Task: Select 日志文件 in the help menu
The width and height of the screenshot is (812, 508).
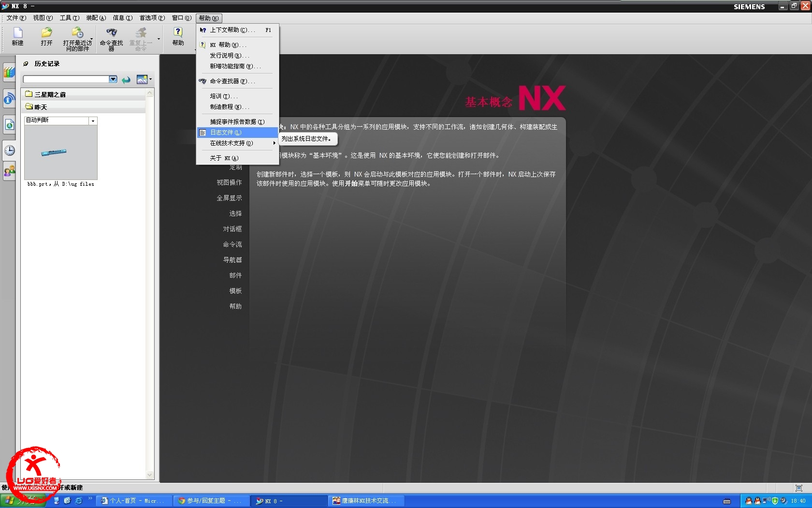Action: 237,133
